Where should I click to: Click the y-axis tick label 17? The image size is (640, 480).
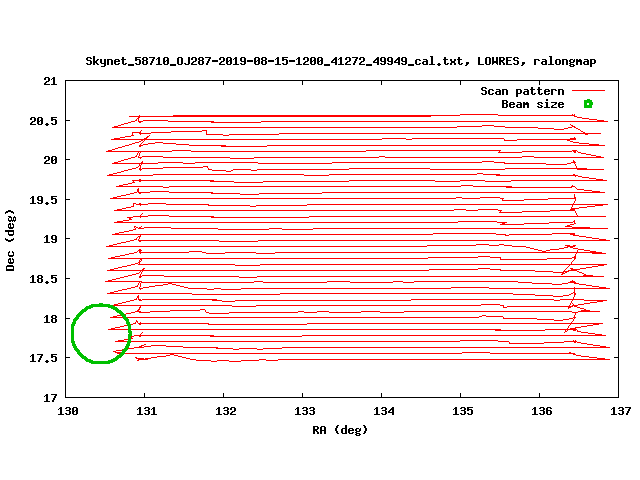point(51,398)
